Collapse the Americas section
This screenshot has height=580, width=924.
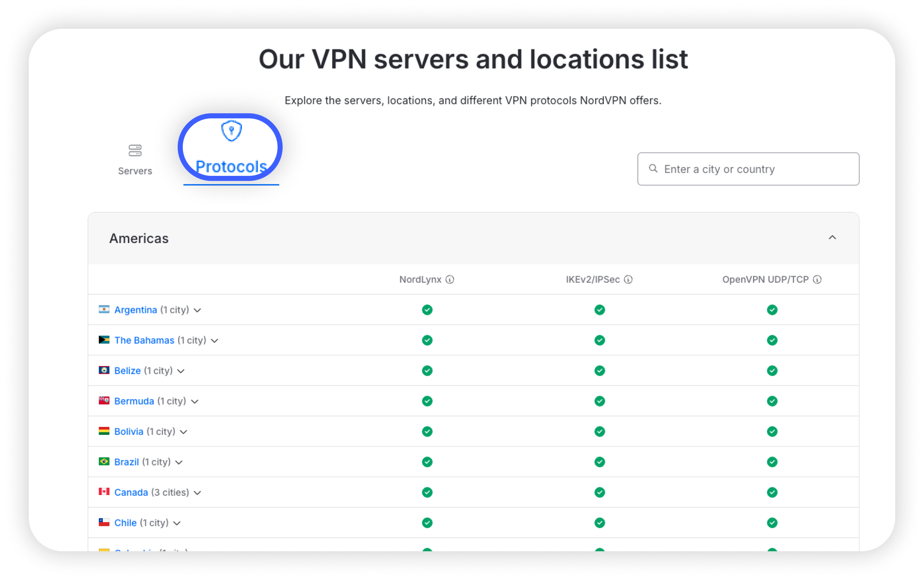click(x=832, y=238)
